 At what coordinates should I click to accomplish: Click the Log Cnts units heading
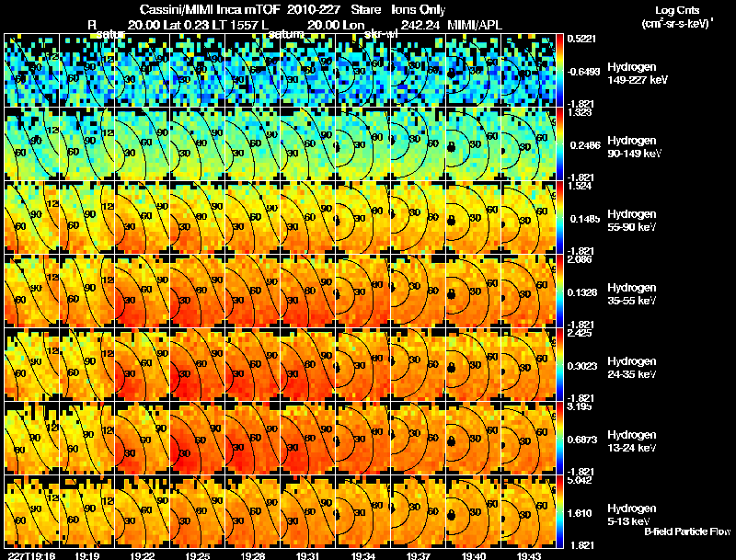tap(677, 10)
